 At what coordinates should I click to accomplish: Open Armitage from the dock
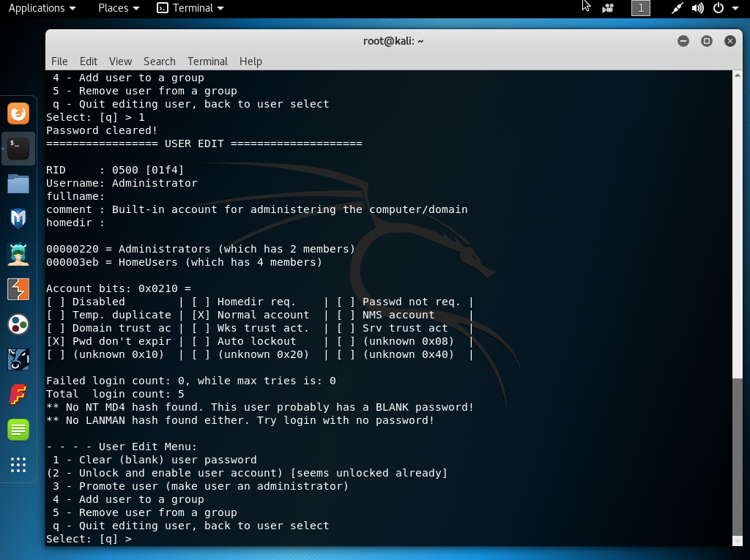pyautogui.click(x=18, y=254)
